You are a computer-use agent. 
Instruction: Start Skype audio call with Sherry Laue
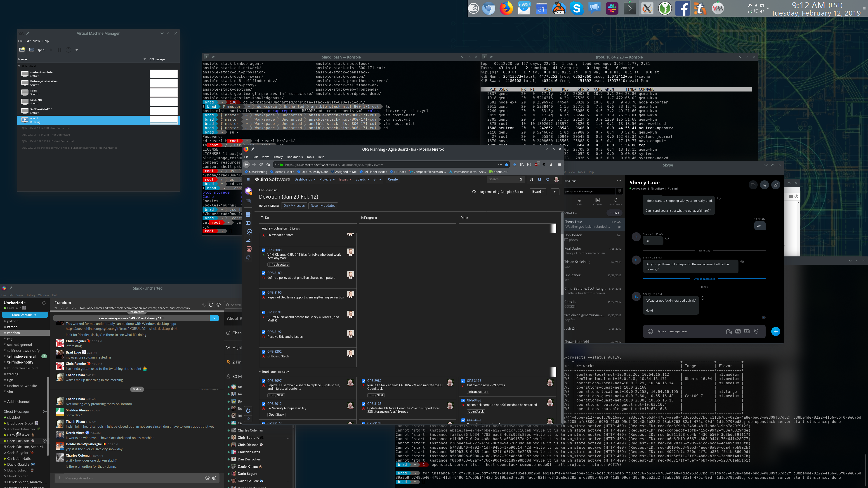(x=764, y=185)
